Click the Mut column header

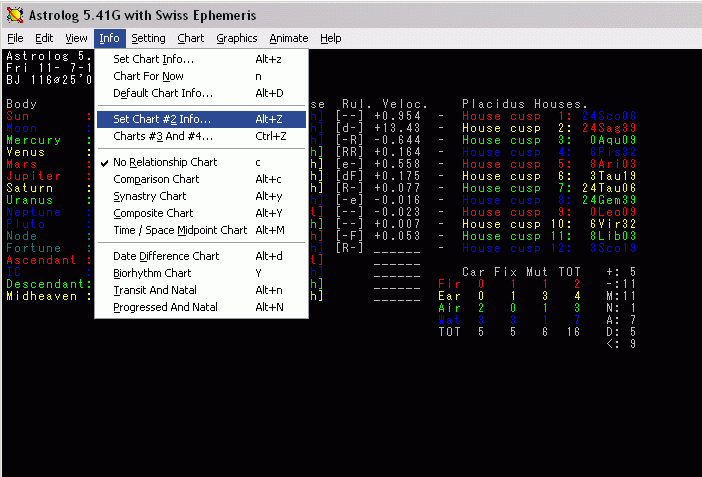(x=537, y=272)
